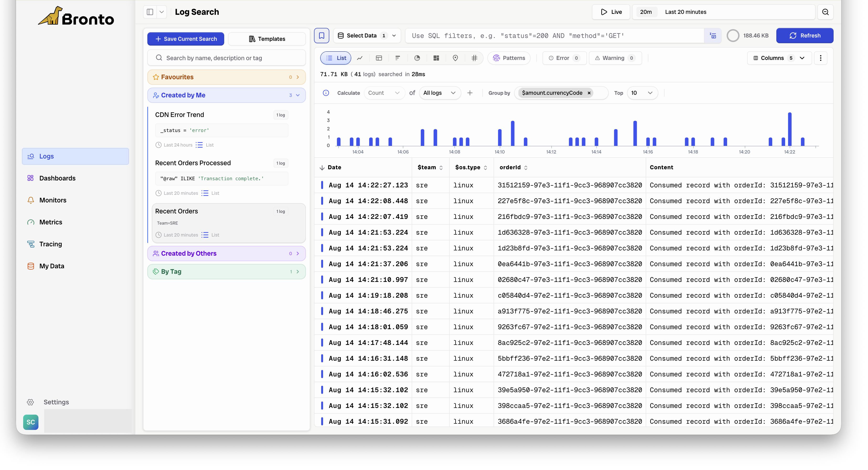The width and height of the screenshot is (868, 470).
Task: Switch to the horizontal bar chart view icon
Action: pos(398,58)
